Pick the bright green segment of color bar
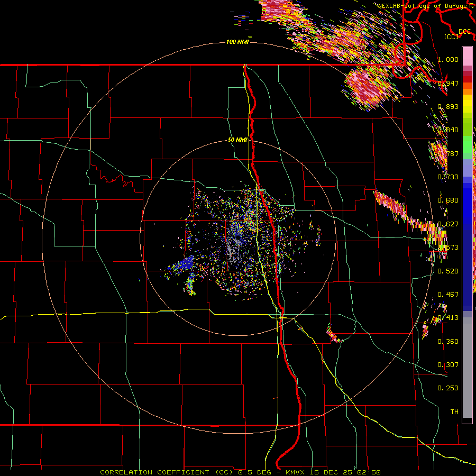This screenshot has width=476, height=476. point(467,144)
